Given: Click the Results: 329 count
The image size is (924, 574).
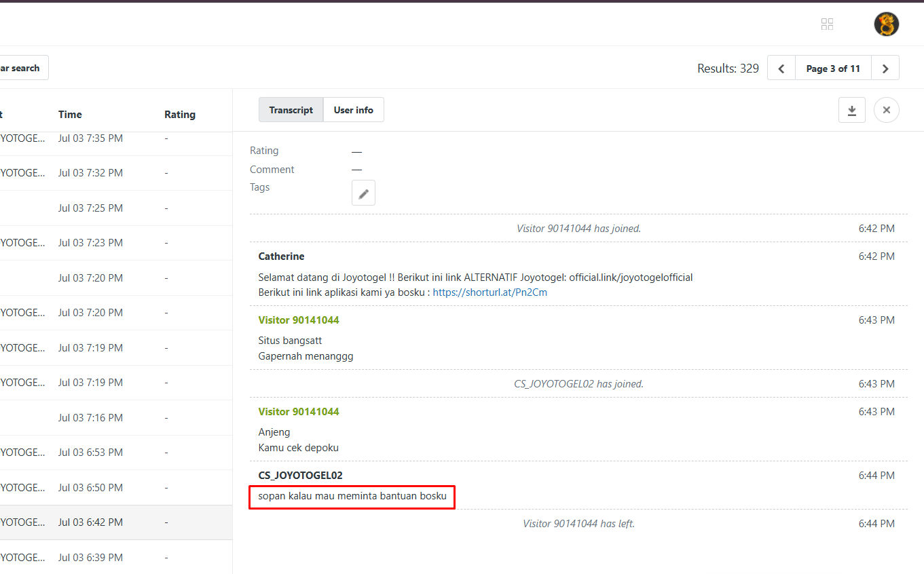Looking at the screenshot, I should pyautogui.click(x=728, y=69).
